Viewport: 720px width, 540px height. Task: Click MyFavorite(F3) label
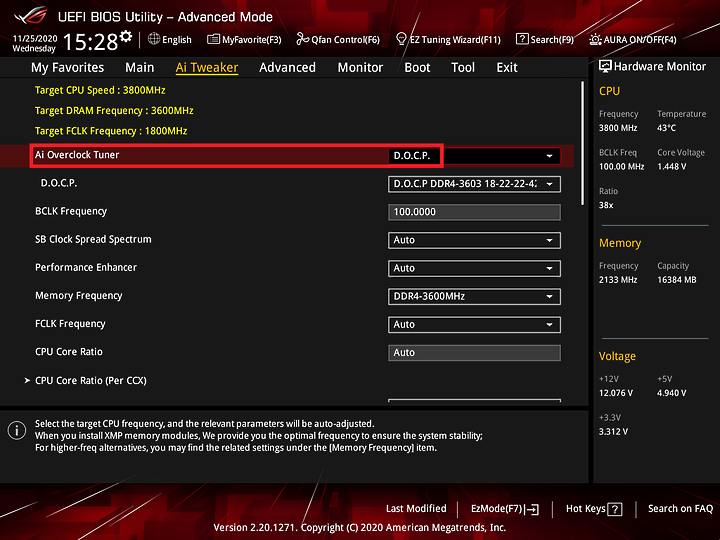pyautogui.click(x=252, y=40)
